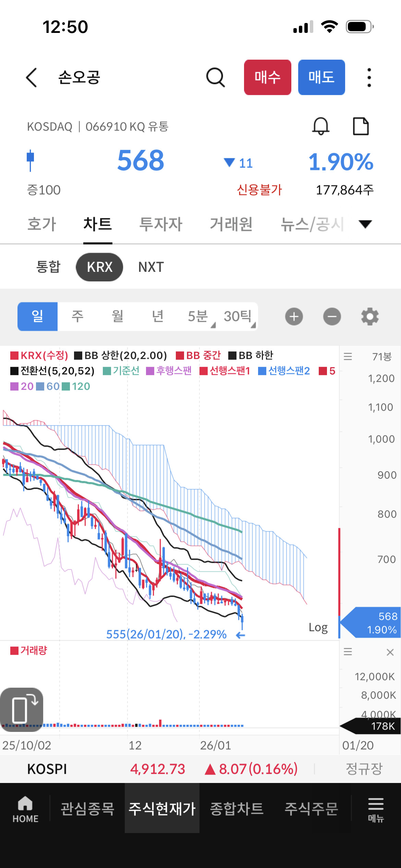Open the 30틱 tick interval dropdown

pos(239,316)
